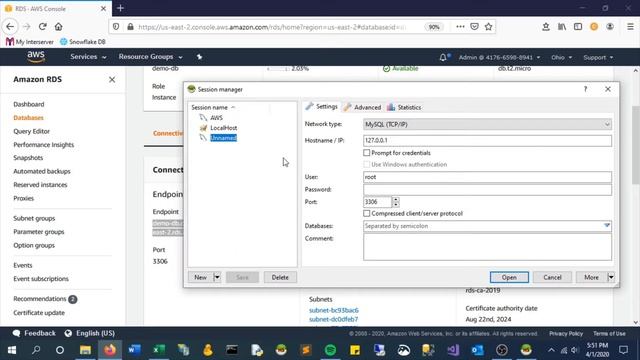
Task: Open the Firefox library icon
Action: tap(562, 27)
